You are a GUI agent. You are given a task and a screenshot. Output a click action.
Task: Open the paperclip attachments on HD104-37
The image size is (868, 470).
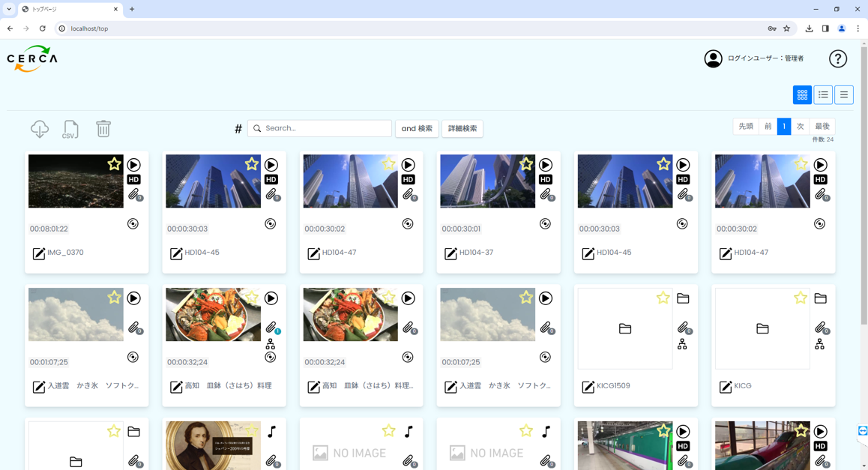(547, 194)
